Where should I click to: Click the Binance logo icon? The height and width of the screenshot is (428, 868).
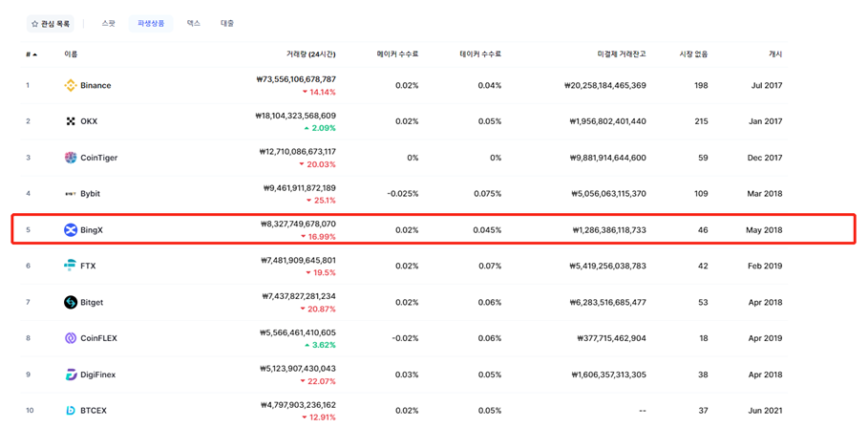tap(71, 86)
